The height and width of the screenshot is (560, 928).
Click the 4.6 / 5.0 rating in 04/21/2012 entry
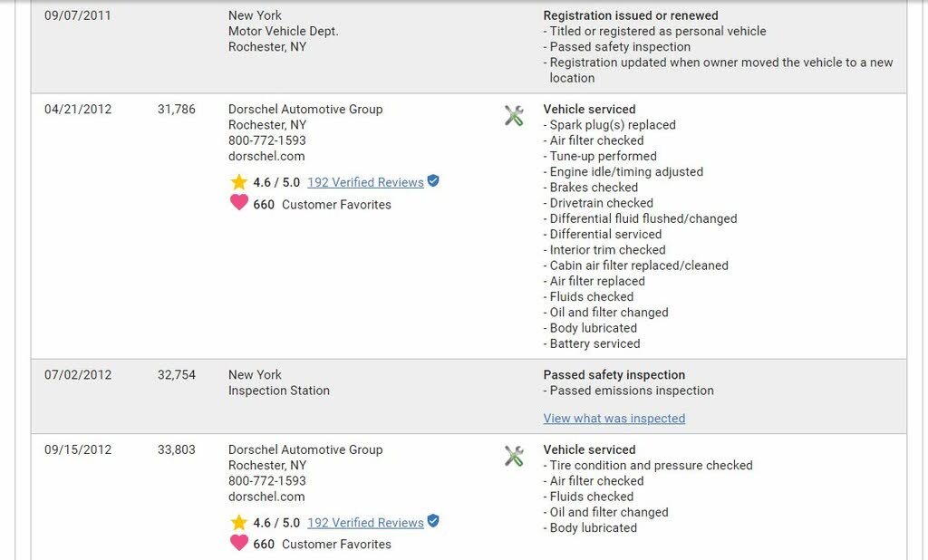tap(276, 182)
